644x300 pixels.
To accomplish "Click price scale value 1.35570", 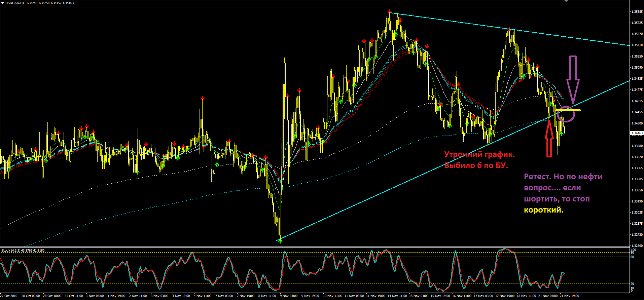I will [x=637, y=34].
